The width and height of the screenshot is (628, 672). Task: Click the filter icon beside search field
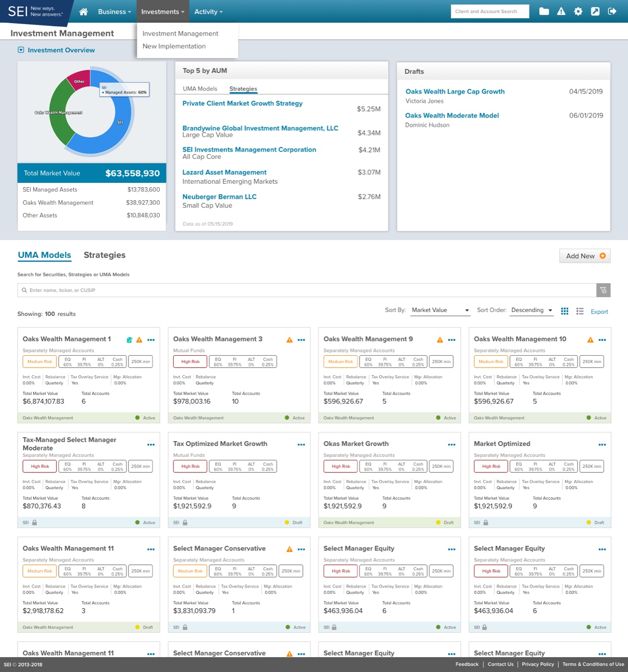click(x=604, y=290)
